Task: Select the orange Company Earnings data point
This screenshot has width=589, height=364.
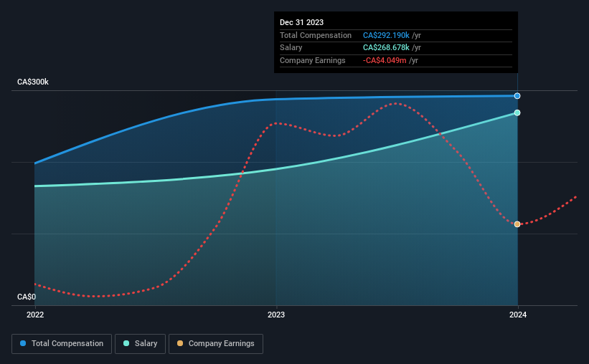Action: [x=517, y=224]
